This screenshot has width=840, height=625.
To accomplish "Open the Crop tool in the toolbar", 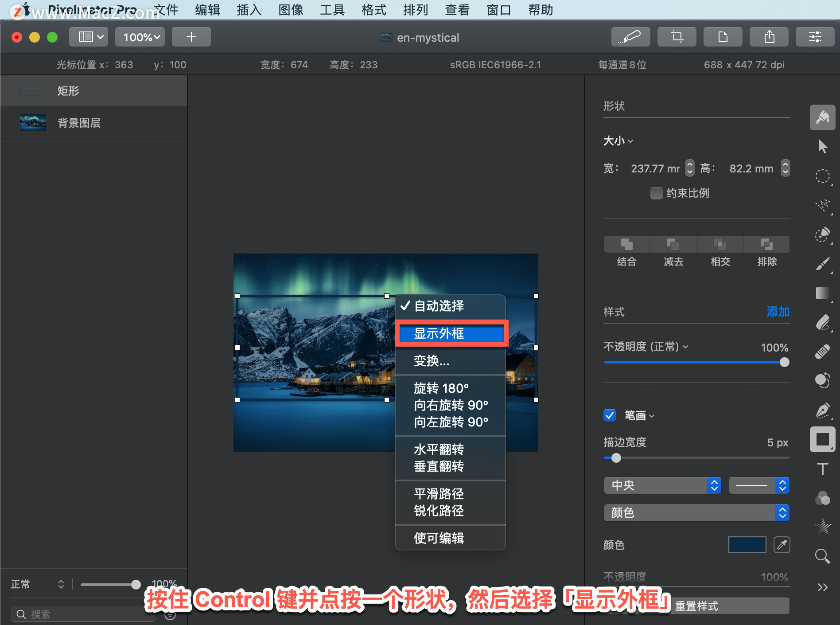I will tap(677, 37).
